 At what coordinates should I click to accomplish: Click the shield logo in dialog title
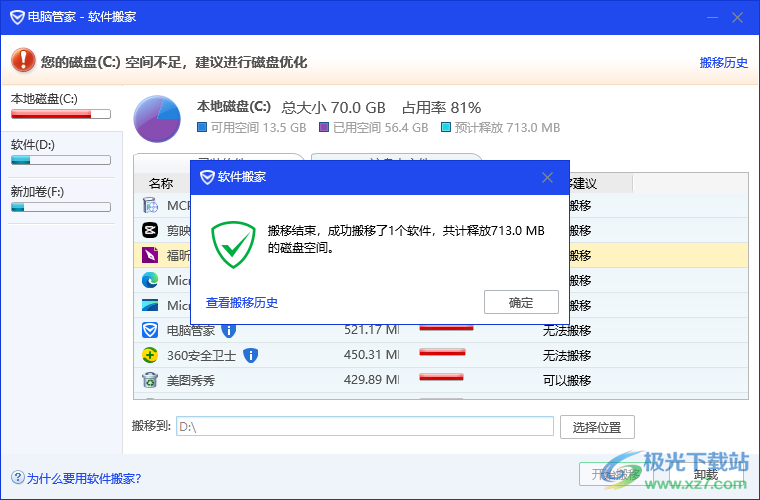tap(207, 177)
